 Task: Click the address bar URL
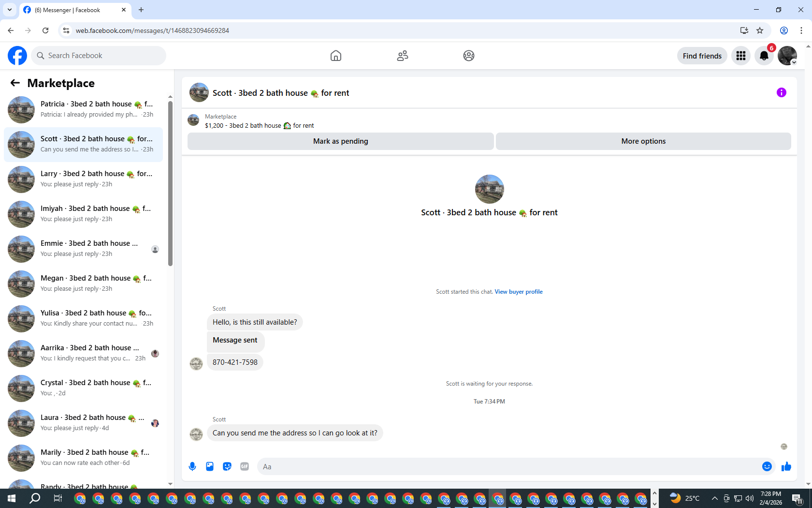click(152, 30)
